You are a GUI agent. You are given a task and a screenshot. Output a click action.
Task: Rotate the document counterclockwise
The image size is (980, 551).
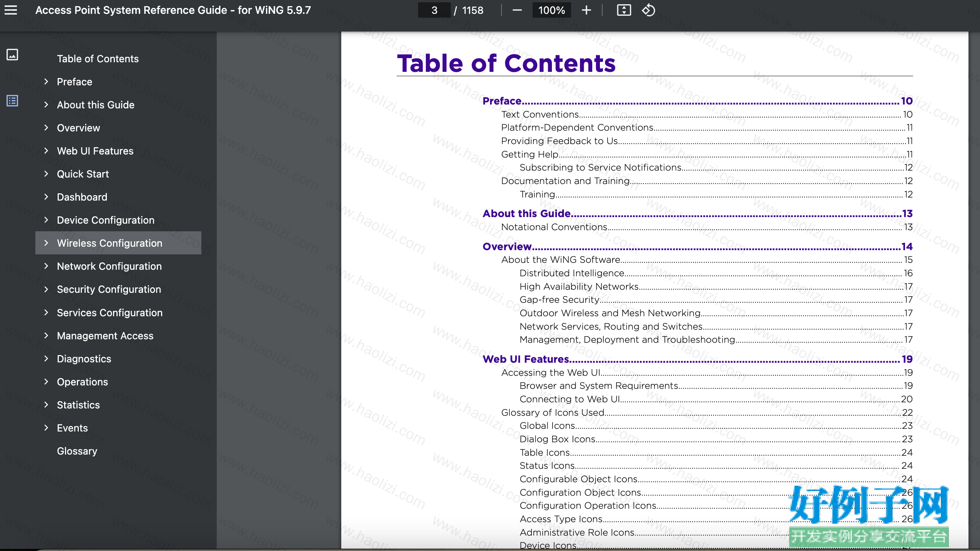649,10
